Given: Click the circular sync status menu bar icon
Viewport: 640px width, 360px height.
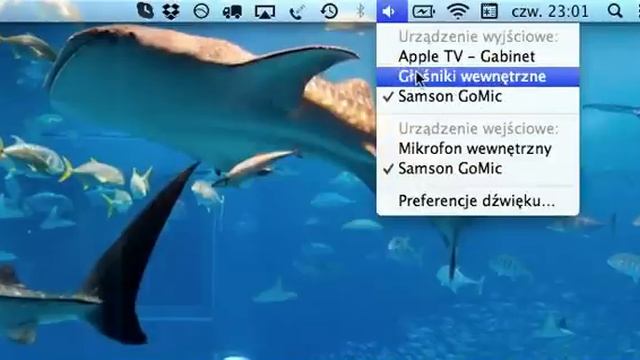Looking at the screenshot, I should [x=201, y=11].
